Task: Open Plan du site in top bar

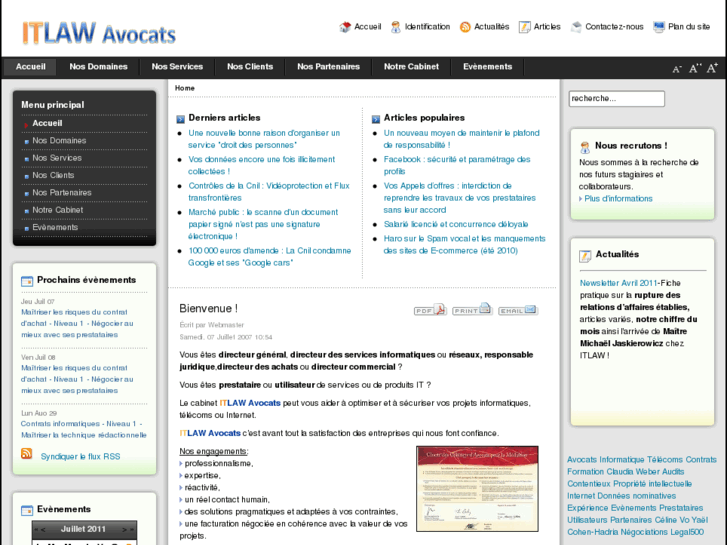Action: point(681,27)
